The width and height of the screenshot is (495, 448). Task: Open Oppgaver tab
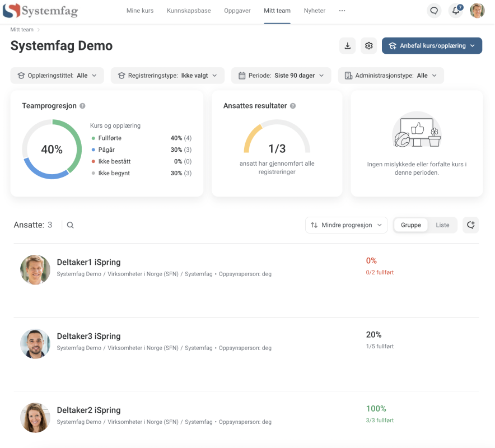coord(237,11)
